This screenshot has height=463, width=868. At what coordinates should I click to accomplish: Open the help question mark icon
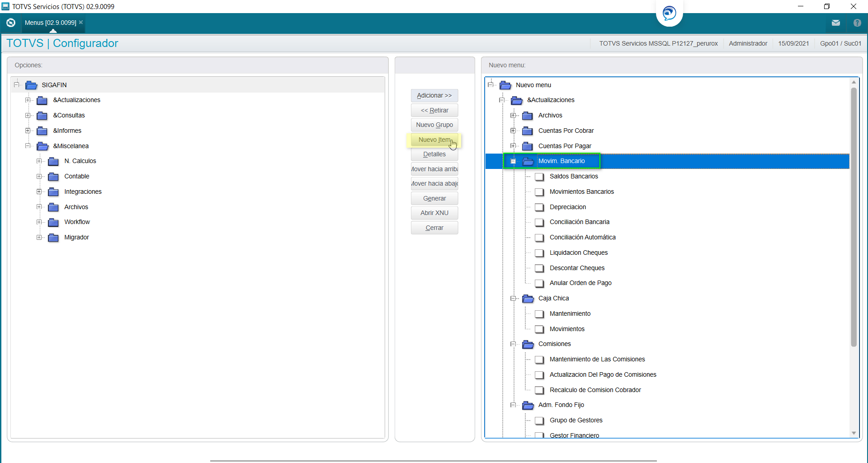pos(857,23)
